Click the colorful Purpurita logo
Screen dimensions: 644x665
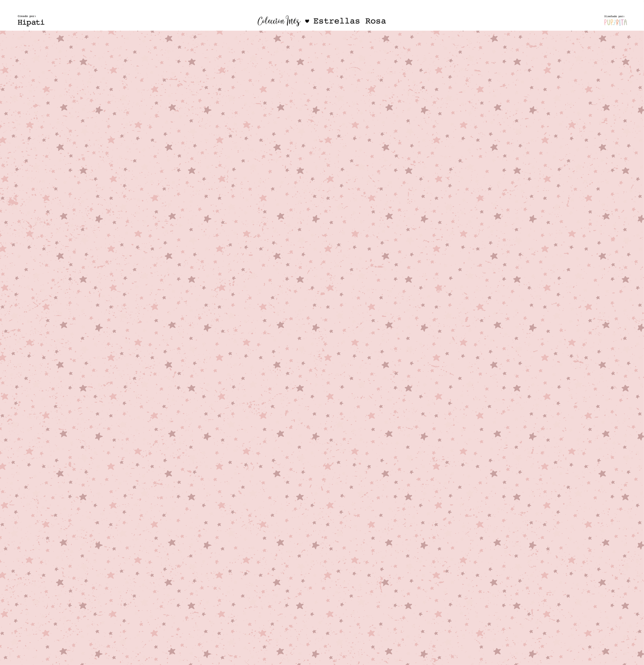615,22
